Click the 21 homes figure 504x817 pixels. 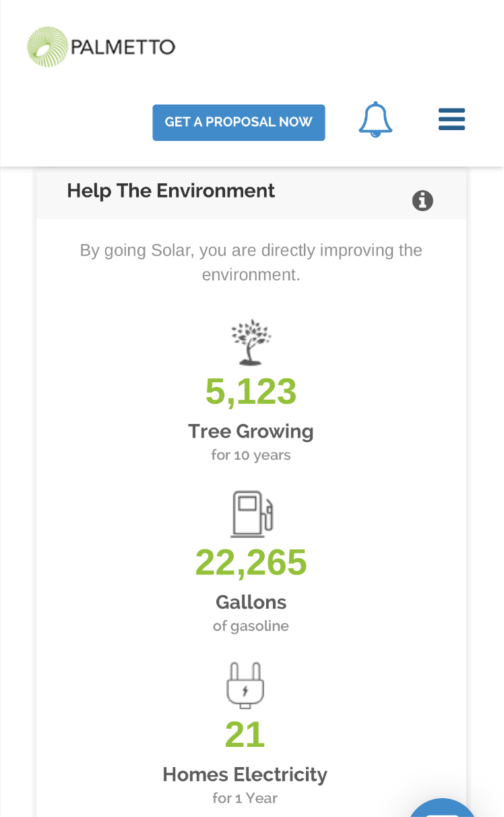point(245,735)
